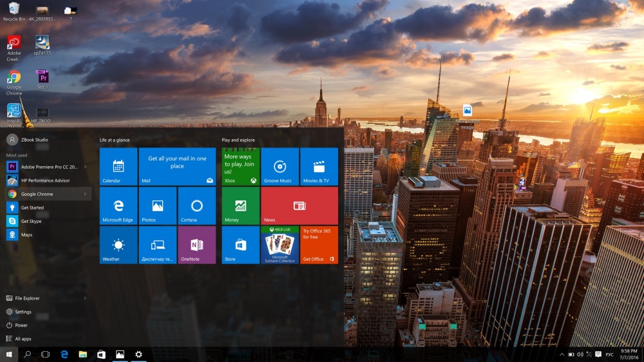The width and height of the screenshot is (644, 362).
Task: Launch the Microsoft Edge tile
Action: coord(118,206)
